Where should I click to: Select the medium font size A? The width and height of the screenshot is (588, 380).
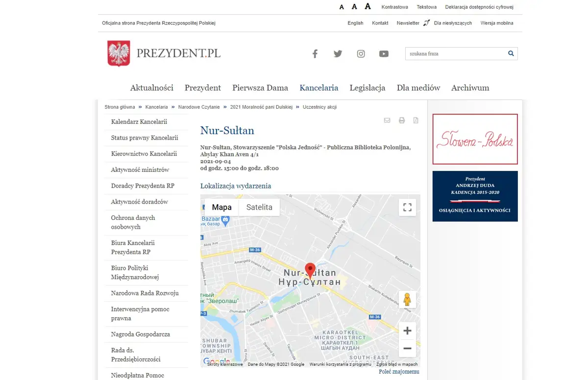tap(354, 7)
